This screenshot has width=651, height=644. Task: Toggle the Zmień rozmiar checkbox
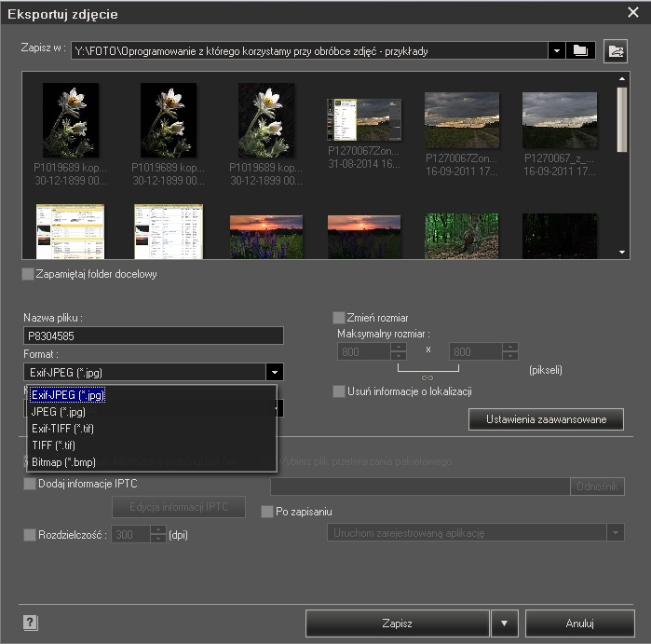point(339,318)
